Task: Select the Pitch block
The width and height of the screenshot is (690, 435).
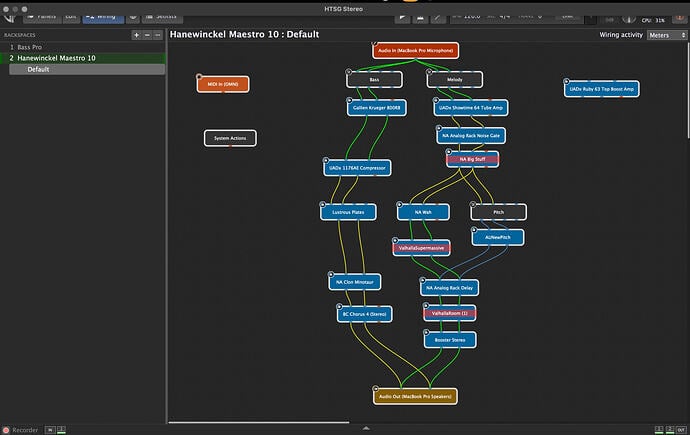Action: 498,212
